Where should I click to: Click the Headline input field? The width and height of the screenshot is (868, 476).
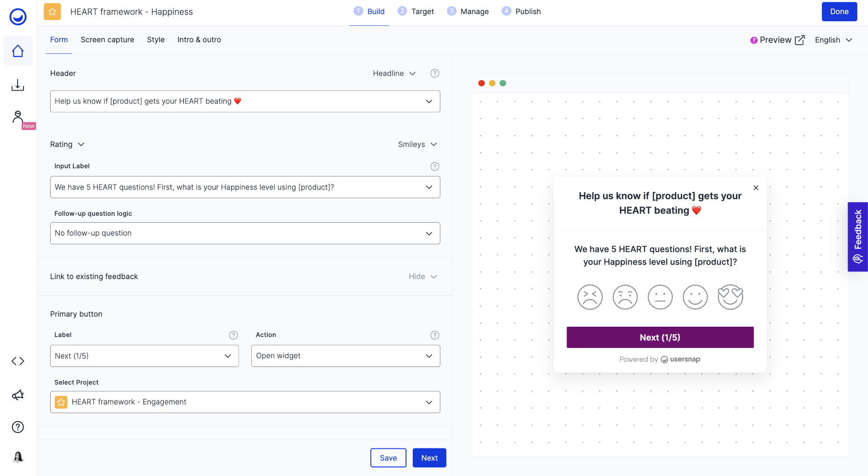click(245, 101)
